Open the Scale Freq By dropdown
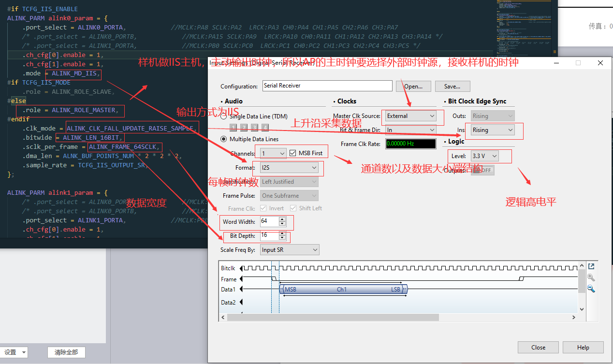The image size is (613, 364). pos(290,250)
